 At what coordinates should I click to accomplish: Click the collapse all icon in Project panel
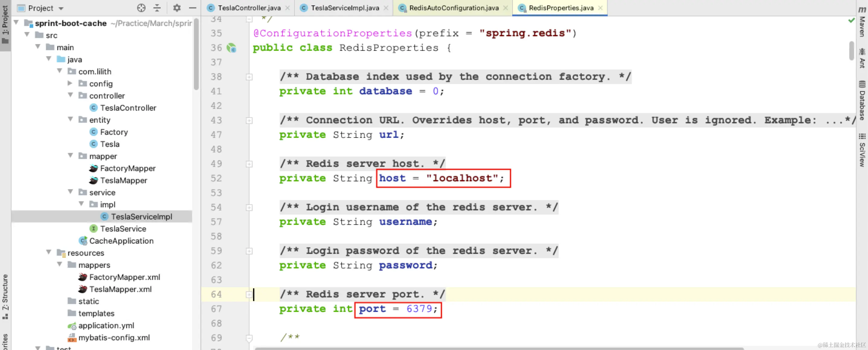(157, 8)
